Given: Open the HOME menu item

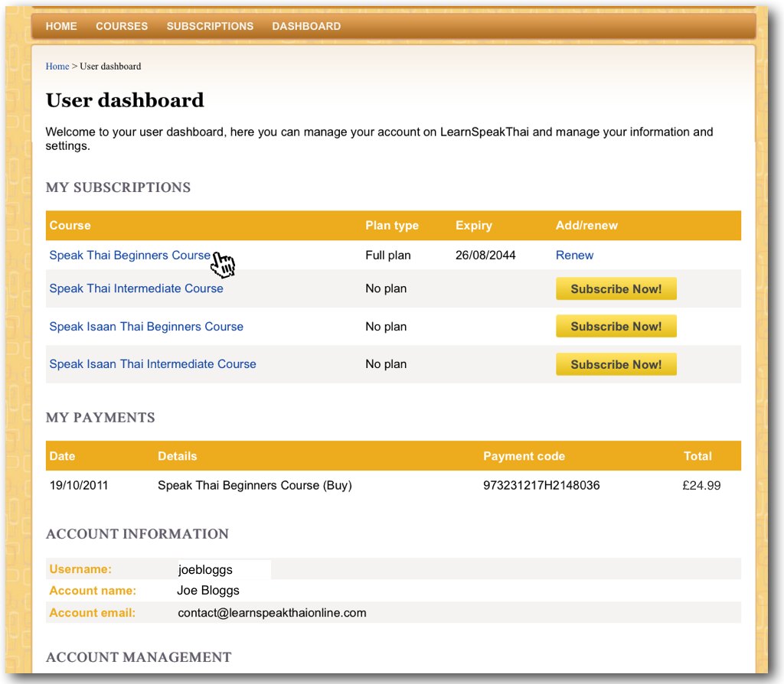Looking at the screenshot, I should [x=61, y=26].
